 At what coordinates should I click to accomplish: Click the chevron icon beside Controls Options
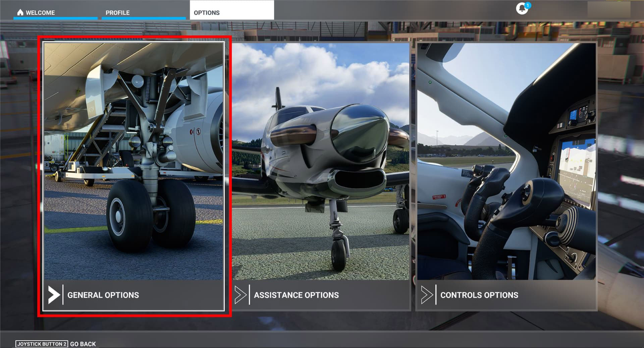(x=427, y=295)
